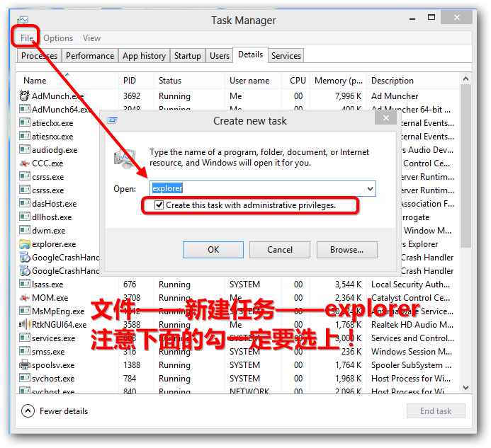The width and height of the screenshot is (491, 448).
Task: Click the smss.exe process icon
Action: tap(24, 351)
